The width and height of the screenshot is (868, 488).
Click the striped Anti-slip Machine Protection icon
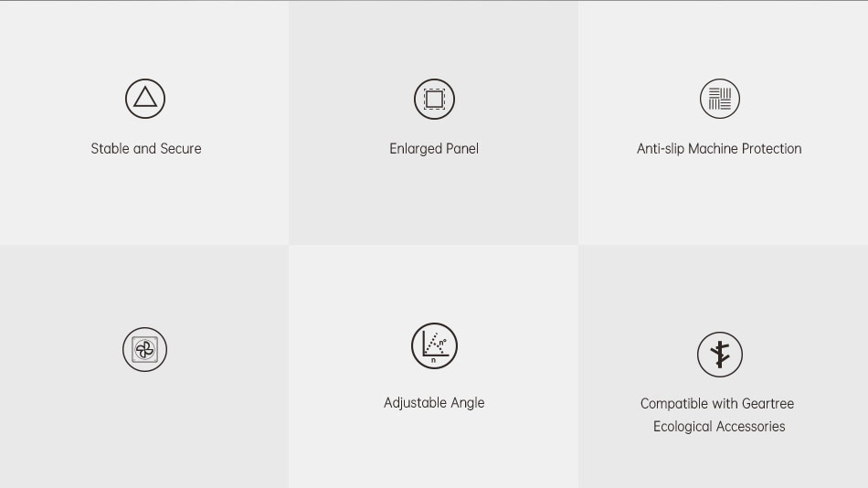click(720, 99)
